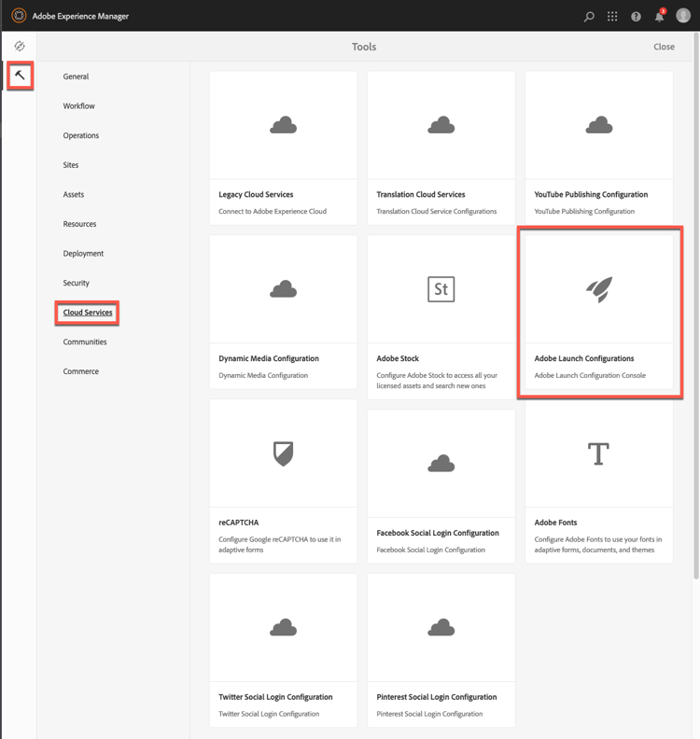Select Workflow in the Tools menu

78,106
